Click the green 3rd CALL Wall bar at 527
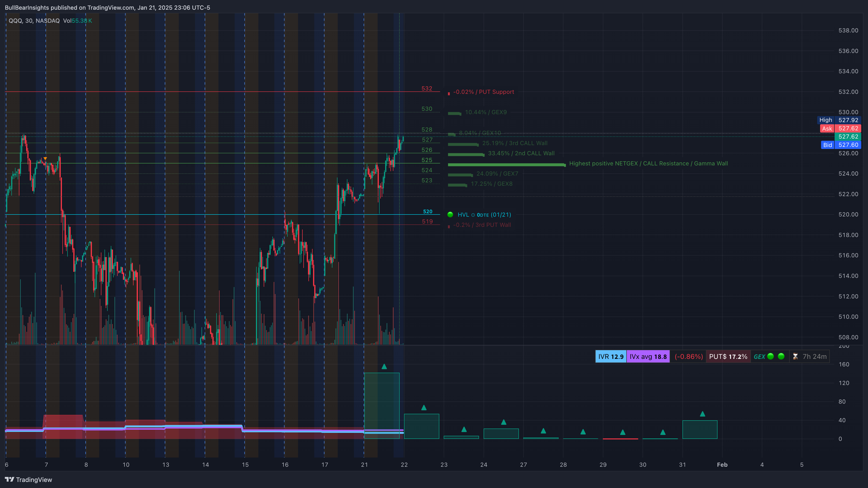Viewport: 868px width, 488px height. (x=463, y=144)
